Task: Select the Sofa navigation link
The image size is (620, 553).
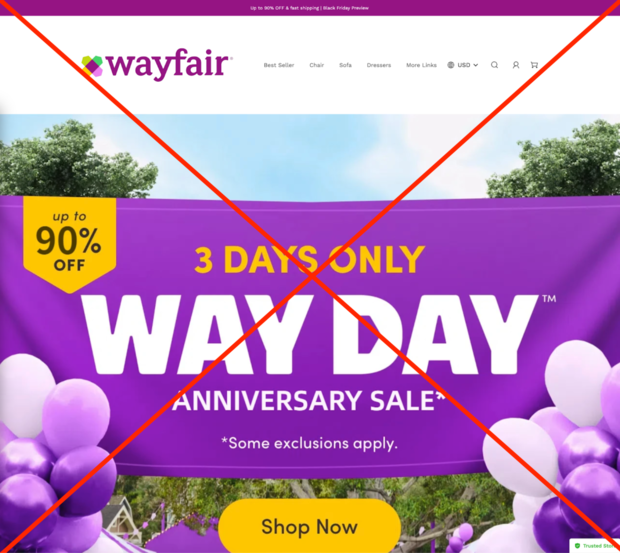Action: [345, 65]
